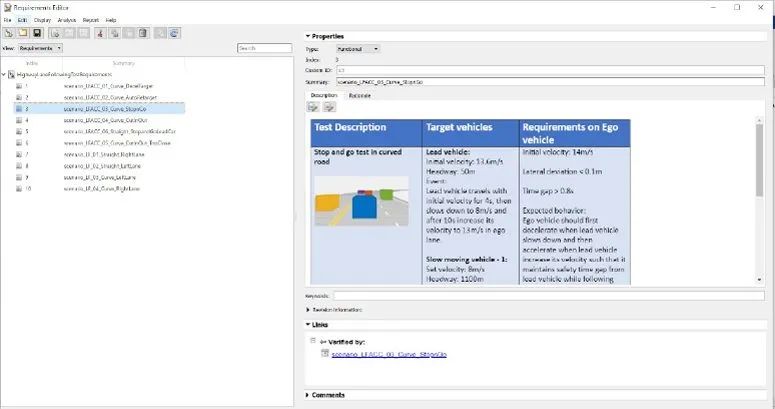Click the Index column header
The width and height of the screenshot is (775, 409).
32,63
